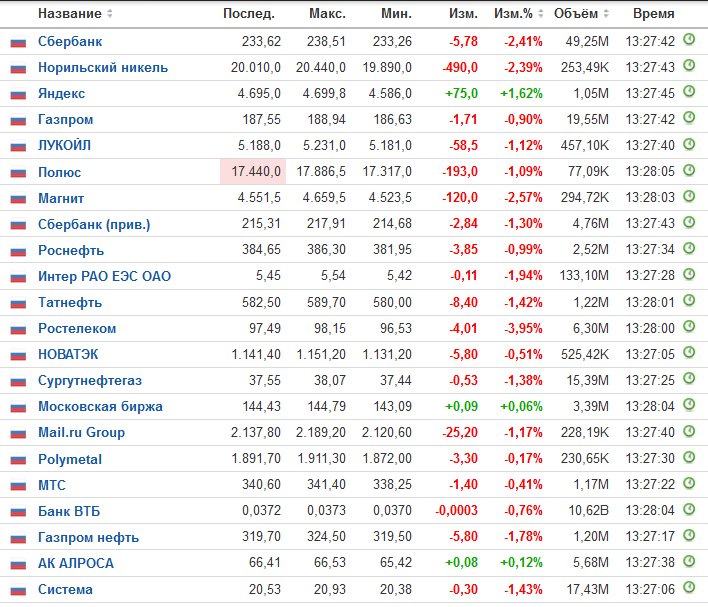The image size is (708, 607).
Task: Click the clock icon in Газпром row
Action: 689,117
